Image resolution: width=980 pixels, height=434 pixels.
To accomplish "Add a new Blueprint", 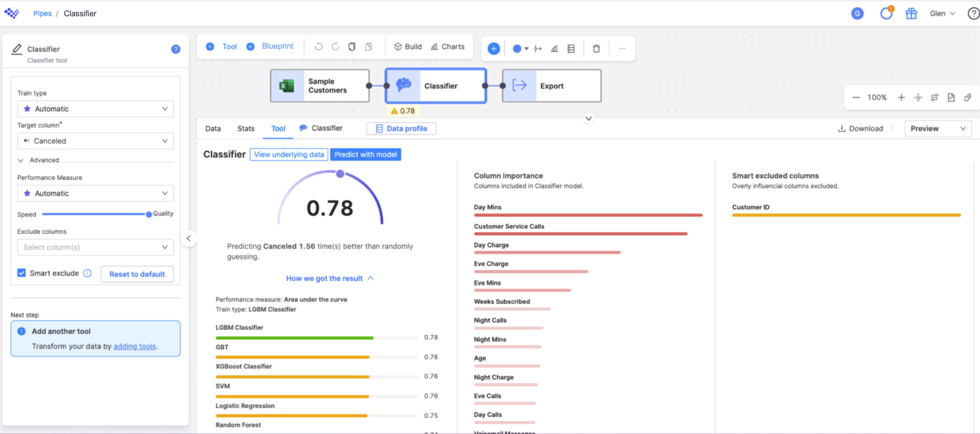I will pos(270,46).
